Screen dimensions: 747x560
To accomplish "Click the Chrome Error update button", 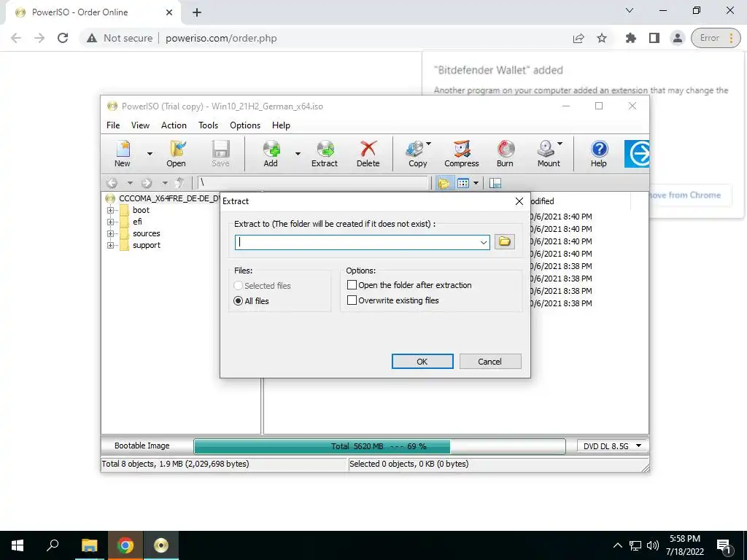I will (716, 38).
